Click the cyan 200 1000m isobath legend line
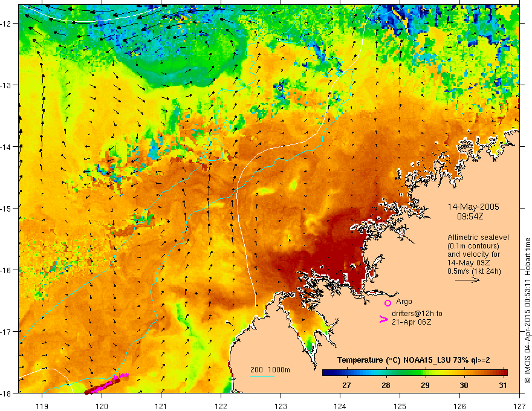The width and height of the screenshot is (532, 411). pyautogui.click(x=262, y=376)
